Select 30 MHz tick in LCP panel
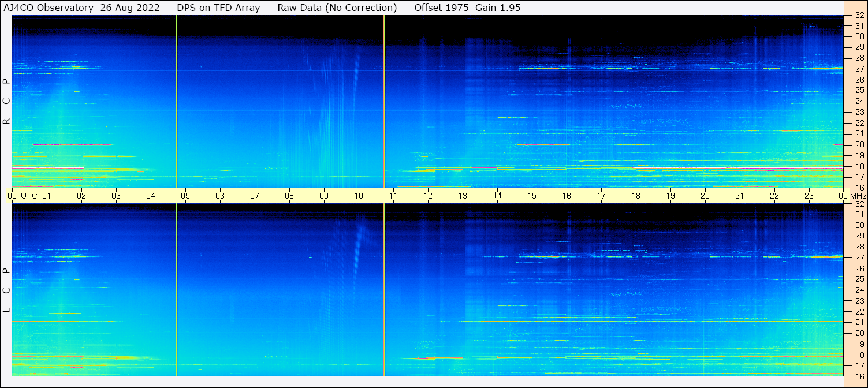Viewport: 868px width, 388px height. pyautogui.click(x=859, y=225)
